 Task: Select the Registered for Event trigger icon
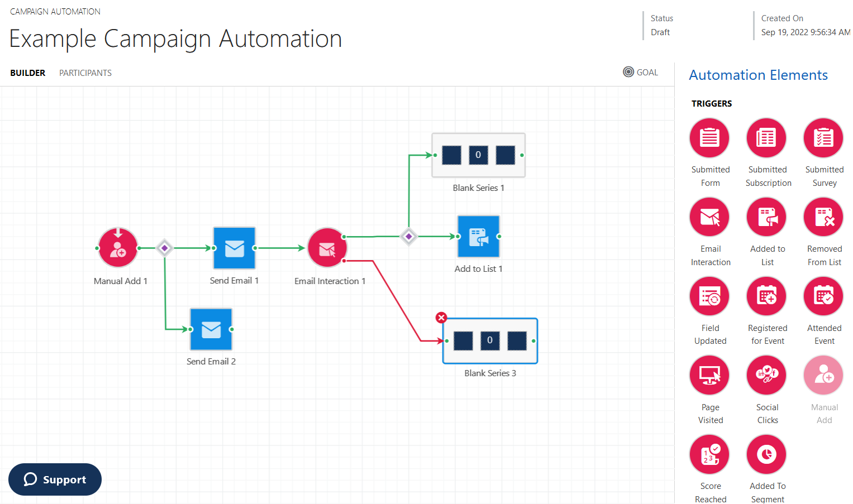pos(766,296)
